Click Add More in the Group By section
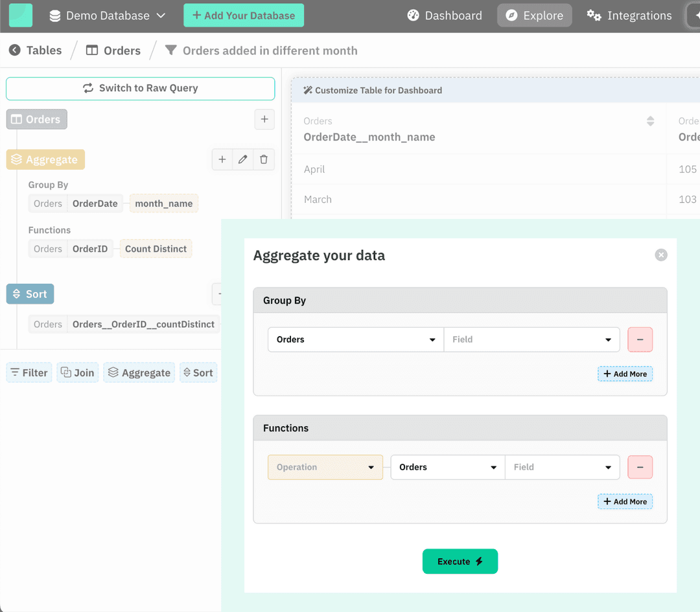The width and height of the screenshot is (700, 612). click(x=625, y=374)
